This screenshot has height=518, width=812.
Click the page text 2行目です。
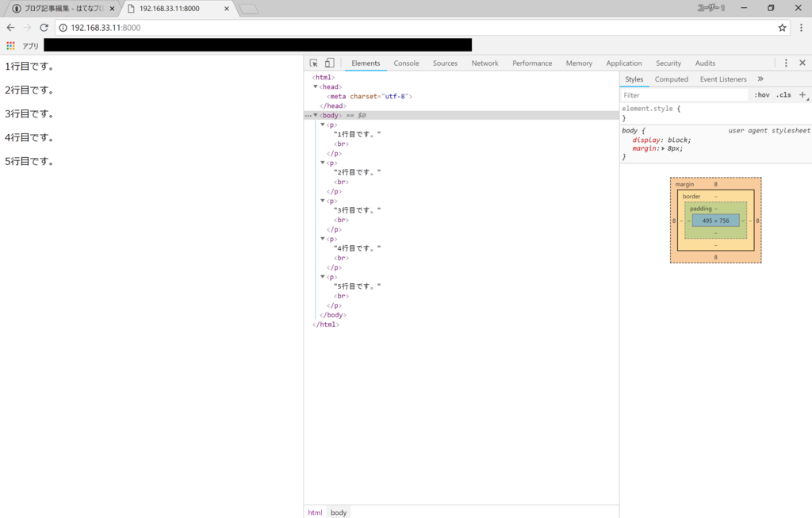(29, 90)
